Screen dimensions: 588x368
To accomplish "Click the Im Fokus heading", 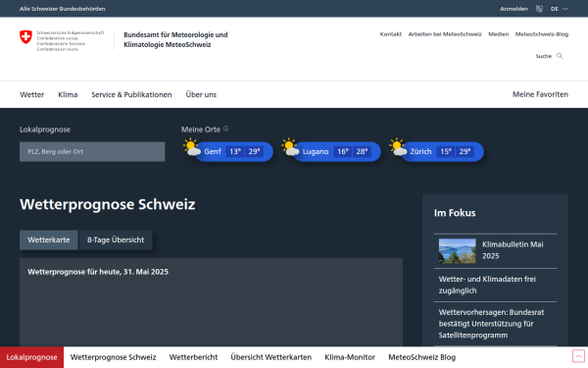I will (x=455, y=213).
